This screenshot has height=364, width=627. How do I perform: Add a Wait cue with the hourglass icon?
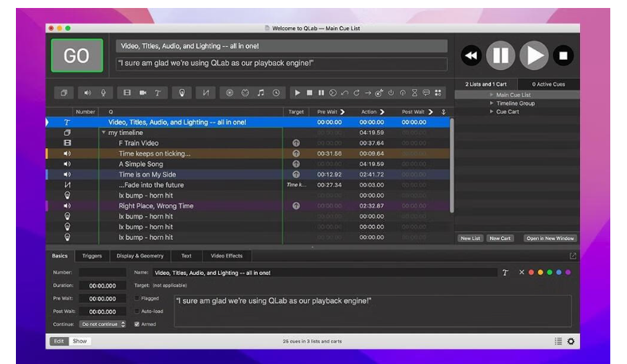(415, 93)
